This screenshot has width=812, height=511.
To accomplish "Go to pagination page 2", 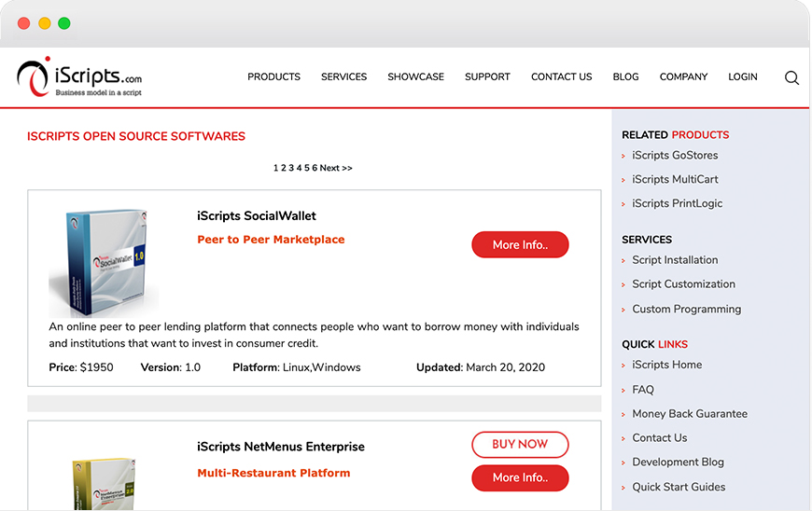I will point(284,168).
